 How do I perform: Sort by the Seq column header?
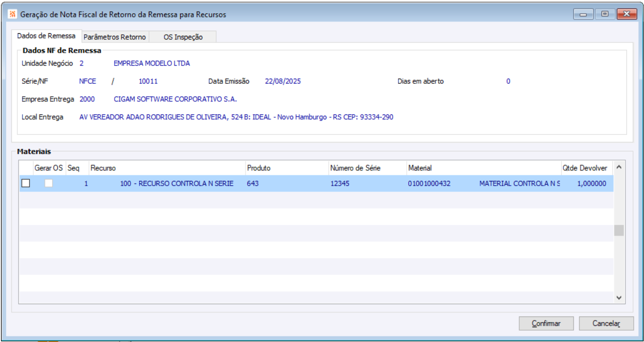(x=77, y=168)
